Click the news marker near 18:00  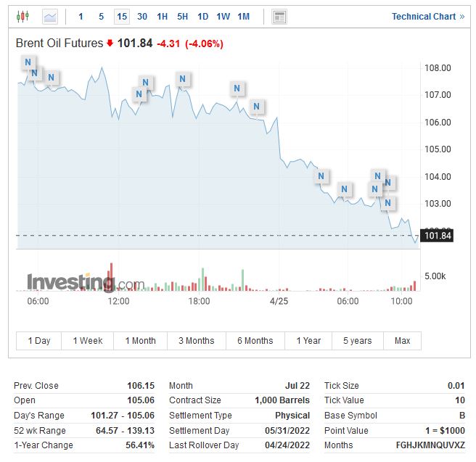(182, 79)
